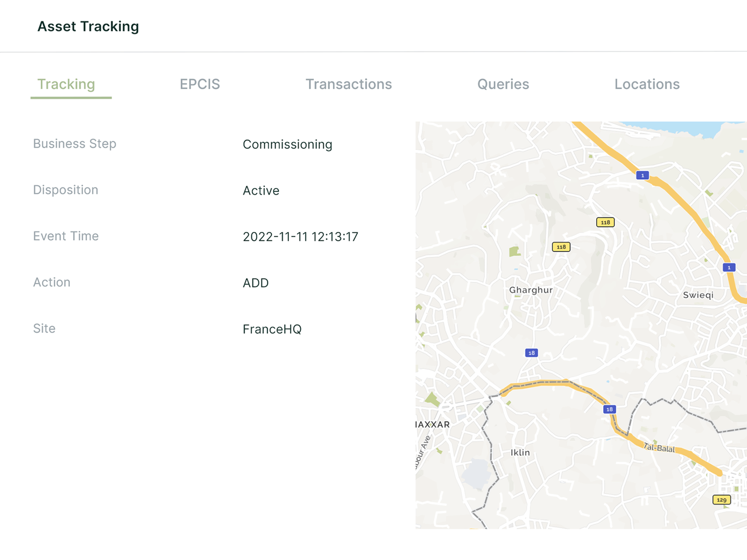The width and height of the screenshot is (747, 560).
Task: Go to the Queries tab
Action: [x=503, y=84]
